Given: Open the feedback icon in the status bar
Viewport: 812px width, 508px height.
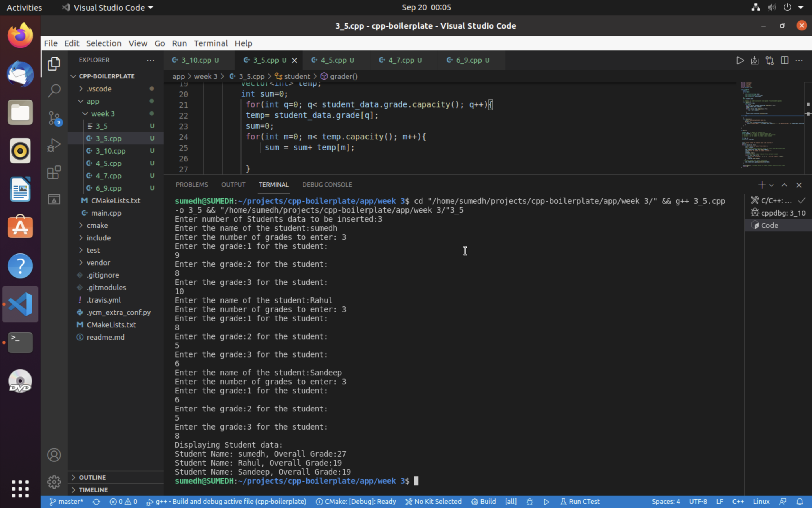Looking at the screenshot, I should (783, 502).
